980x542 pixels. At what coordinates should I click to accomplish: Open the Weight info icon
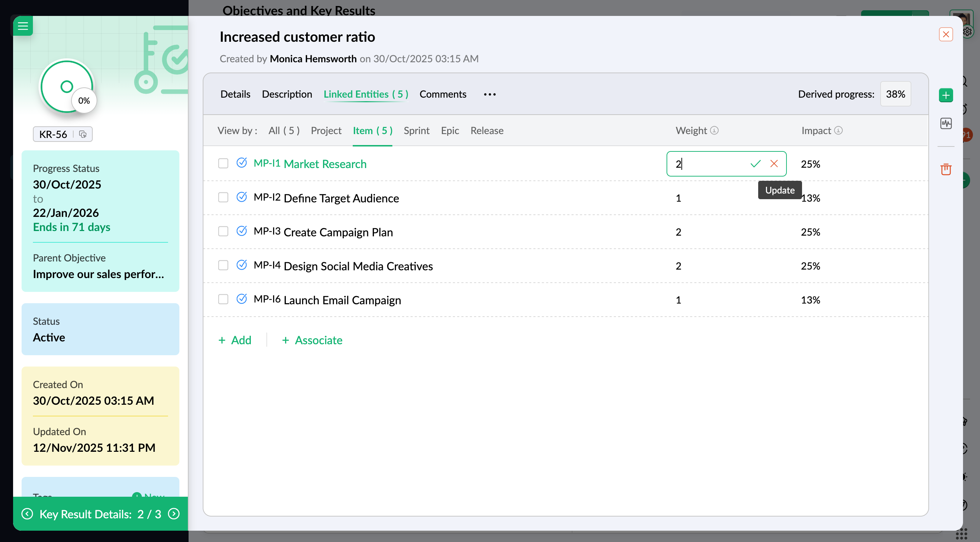pyautogui.click(x=714, y=131)
